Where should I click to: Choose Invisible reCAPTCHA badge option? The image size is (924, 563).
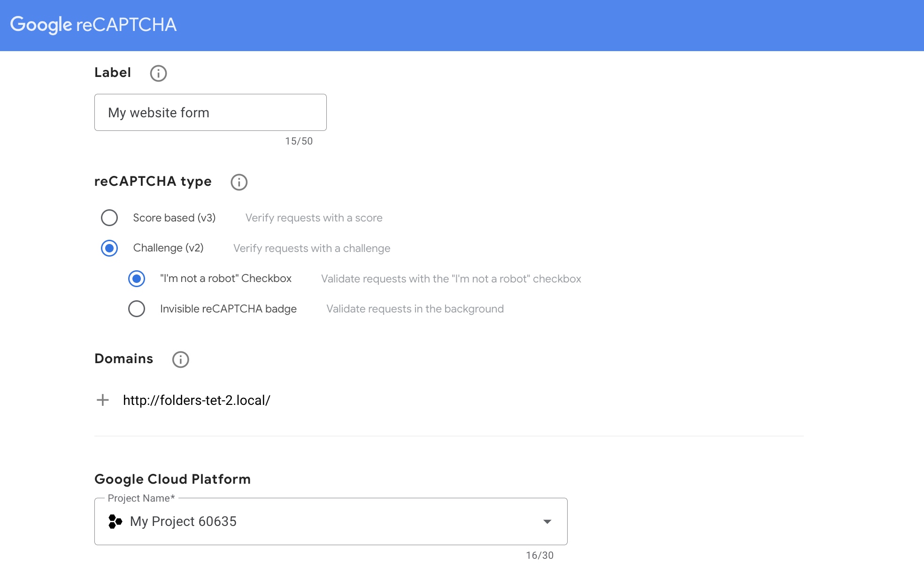pyautogui.click(x=137, y=309)
